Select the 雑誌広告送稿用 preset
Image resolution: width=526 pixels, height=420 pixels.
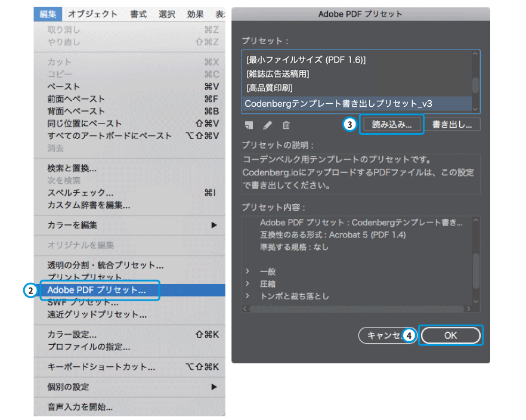click(357, 74)
